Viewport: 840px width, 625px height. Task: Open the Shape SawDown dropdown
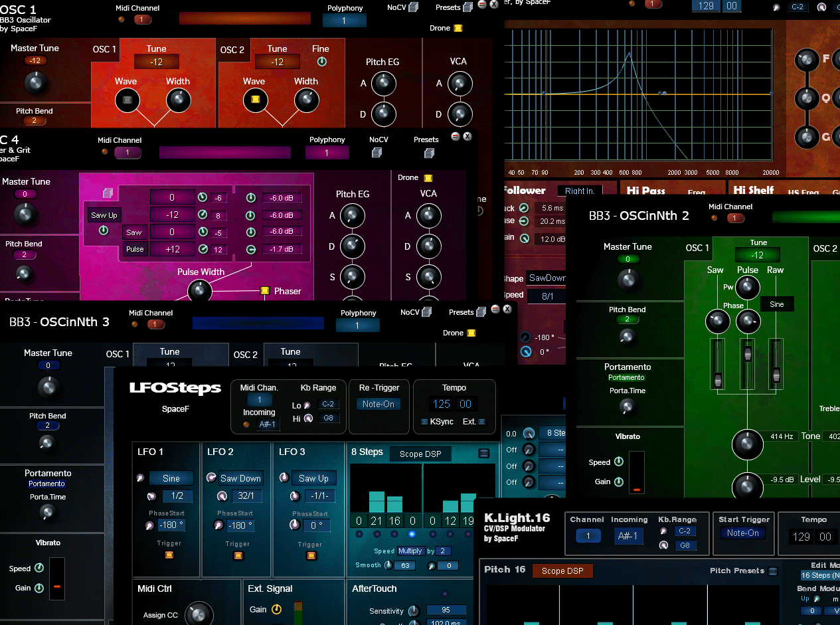[x=546, y=278]
